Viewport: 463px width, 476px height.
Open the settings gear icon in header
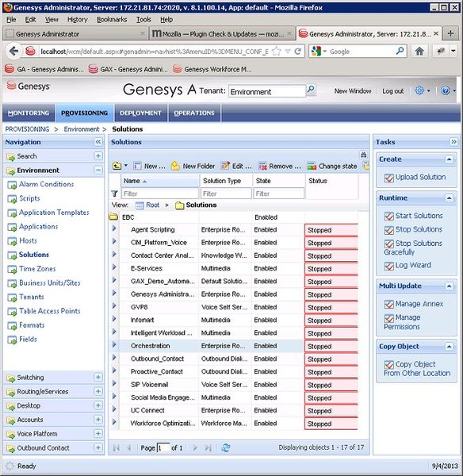(x=419, y=90)
